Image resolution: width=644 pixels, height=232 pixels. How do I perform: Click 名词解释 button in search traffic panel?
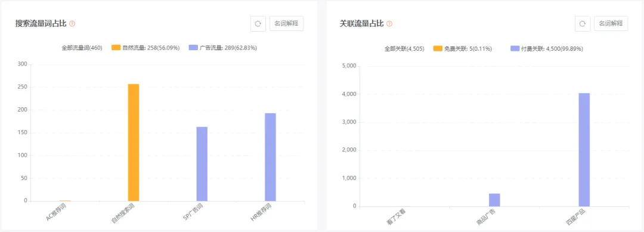[287, 24]
